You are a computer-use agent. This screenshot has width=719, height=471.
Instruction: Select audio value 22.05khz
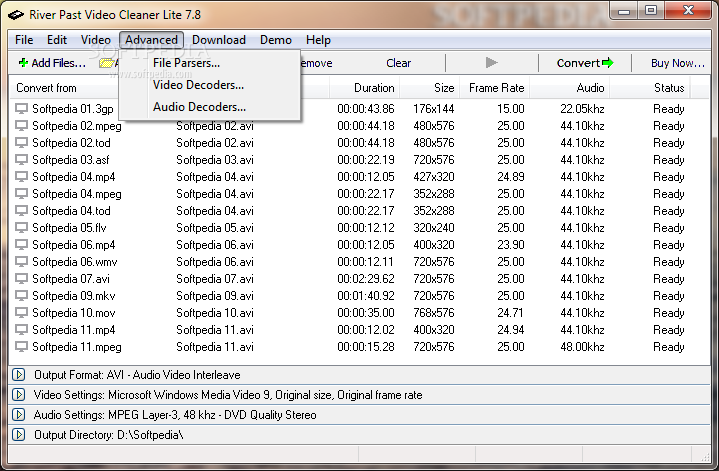coord(582,109)
